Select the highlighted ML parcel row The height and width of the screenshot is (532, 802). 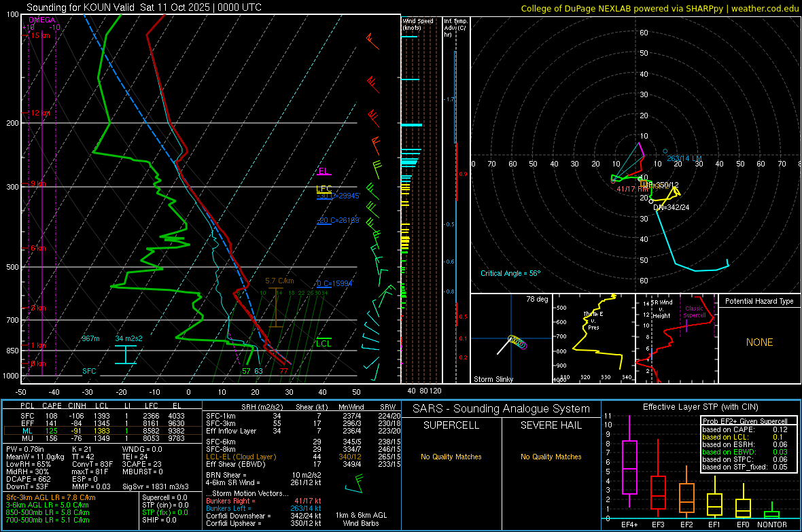pyautogui.click(x=103, y=431)
